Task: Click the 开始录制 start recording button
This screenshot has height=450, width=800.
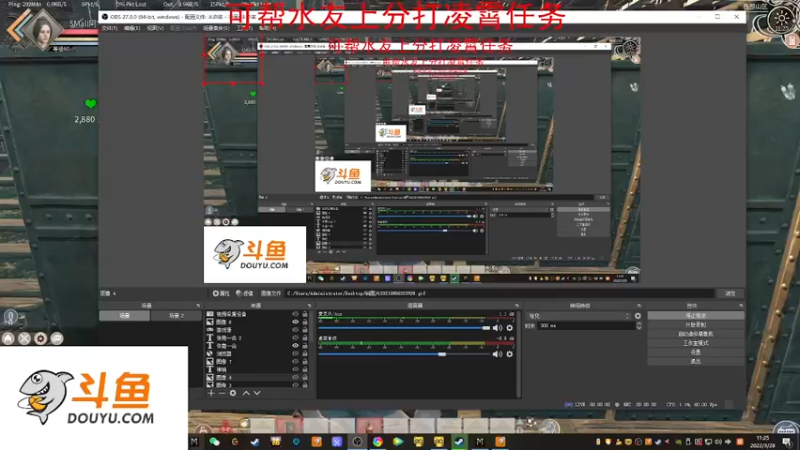Action: [x=695, y=325]
